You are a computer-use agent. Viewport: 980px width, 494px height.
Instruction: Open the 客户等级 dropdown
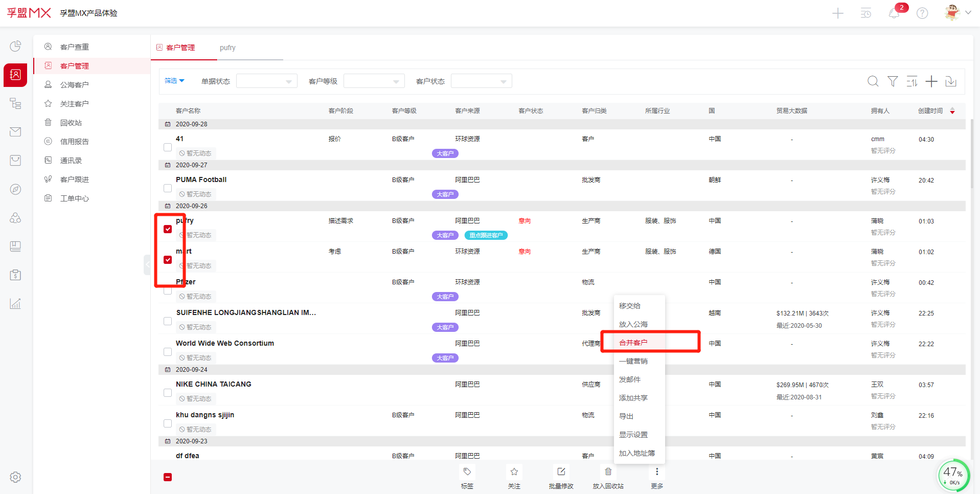point(374,81)
